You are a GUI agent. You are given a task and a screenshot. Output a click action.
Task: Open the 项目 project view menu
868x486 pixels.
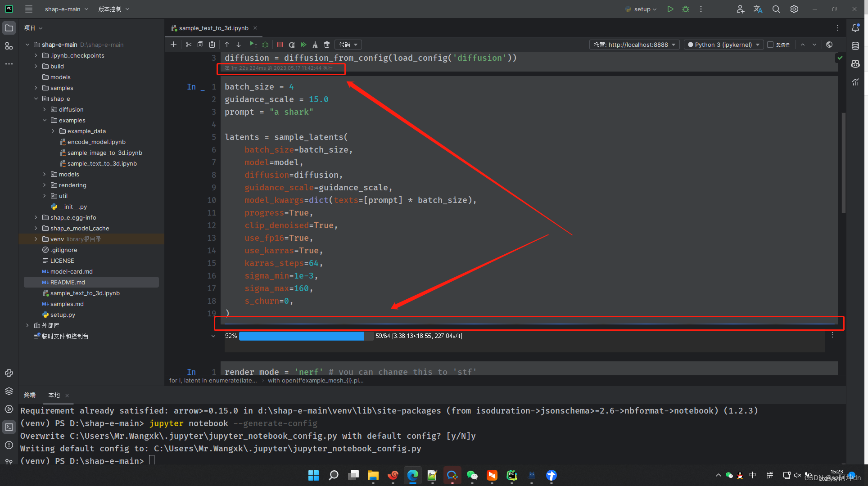(33, 28)
